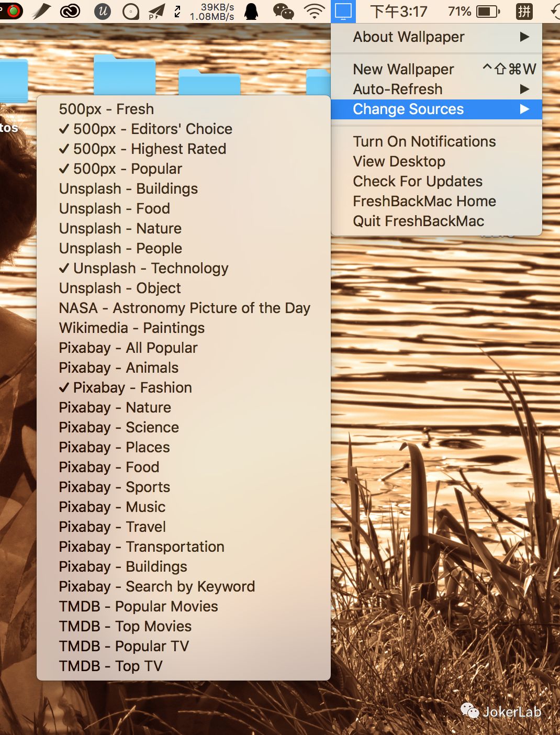This screenshot has height=735, width=560.
Task: Expand the About Wallpaper submenu
Action: [436, 37]
